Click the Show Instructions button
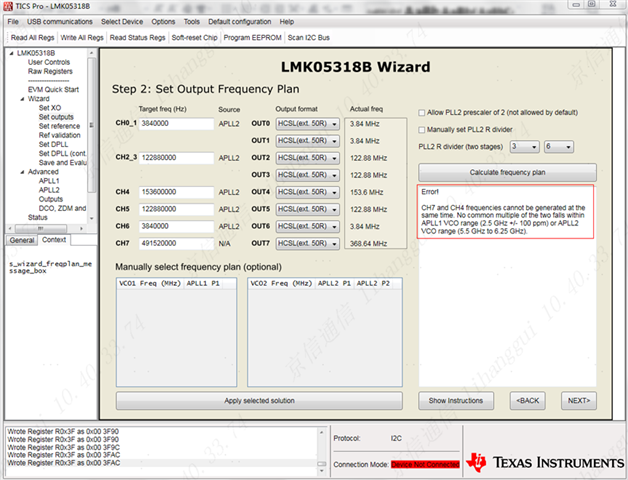The height and width of the screenshot is (480, 628). (x=456, y=401)
